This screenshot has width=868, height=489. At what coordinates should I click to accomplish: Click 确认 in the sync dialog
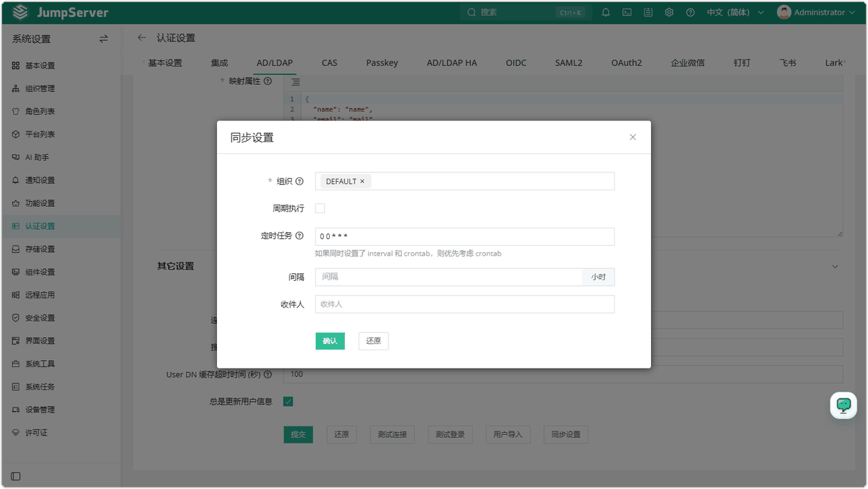330,341
